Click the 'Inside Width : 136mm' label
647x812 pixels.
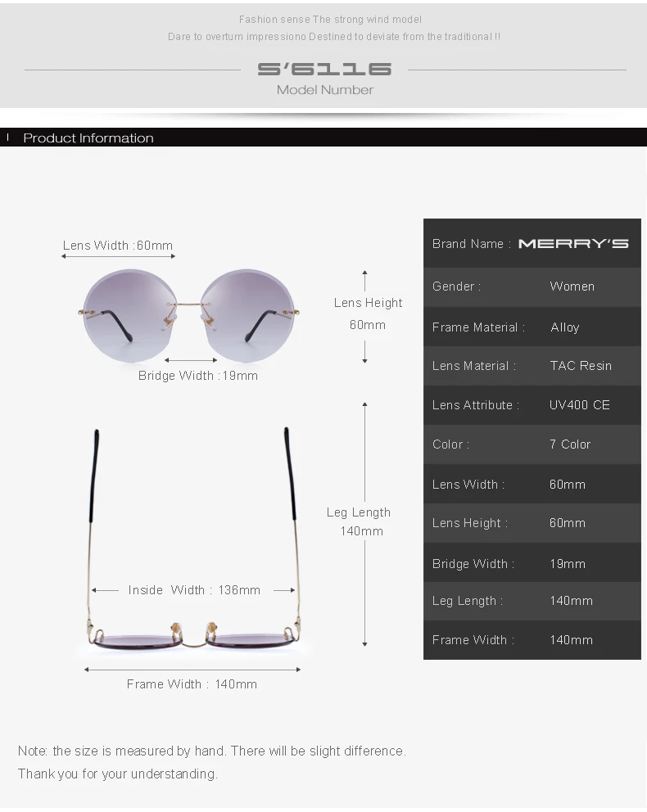[194, 590]
